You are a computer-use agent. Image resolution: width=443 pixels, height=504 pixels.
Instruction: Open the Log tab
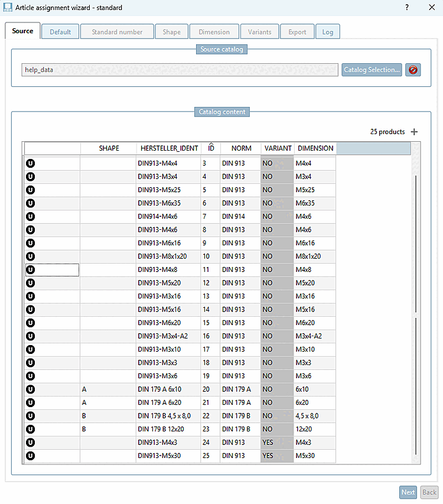(328, 32)
